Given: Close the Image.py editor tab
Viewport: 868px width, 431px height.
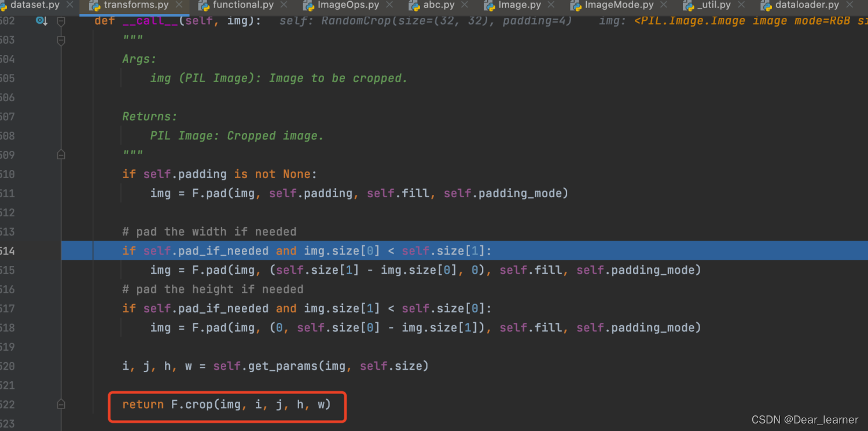Looking at the screenshot, I should pyautogui.click(x=550, y=5).
